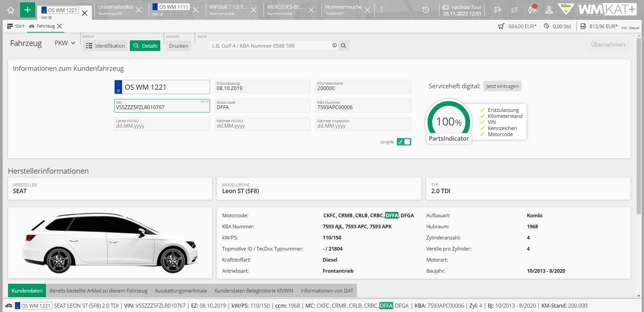Open the chat notes icon

coord(515,10)
